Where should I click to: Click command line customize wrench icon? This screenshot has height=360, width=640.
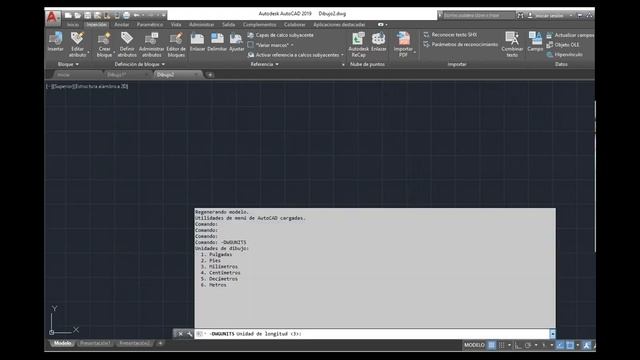tap(189, 334)
